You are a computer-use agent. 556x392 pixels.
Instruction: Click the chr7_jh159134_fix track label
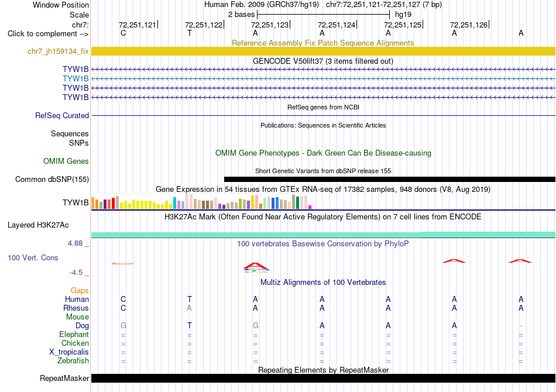(x=58, y=51)
